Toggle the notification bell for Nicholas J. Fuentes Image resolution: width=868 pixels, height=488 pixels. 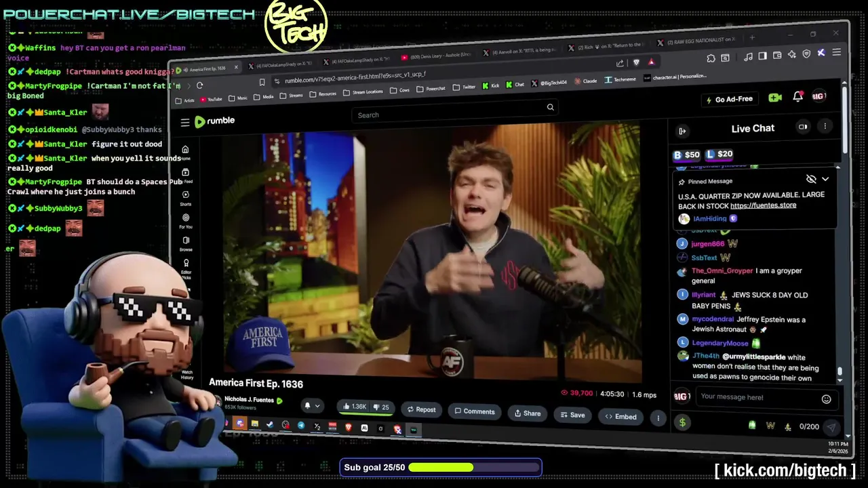pos(307,406)
